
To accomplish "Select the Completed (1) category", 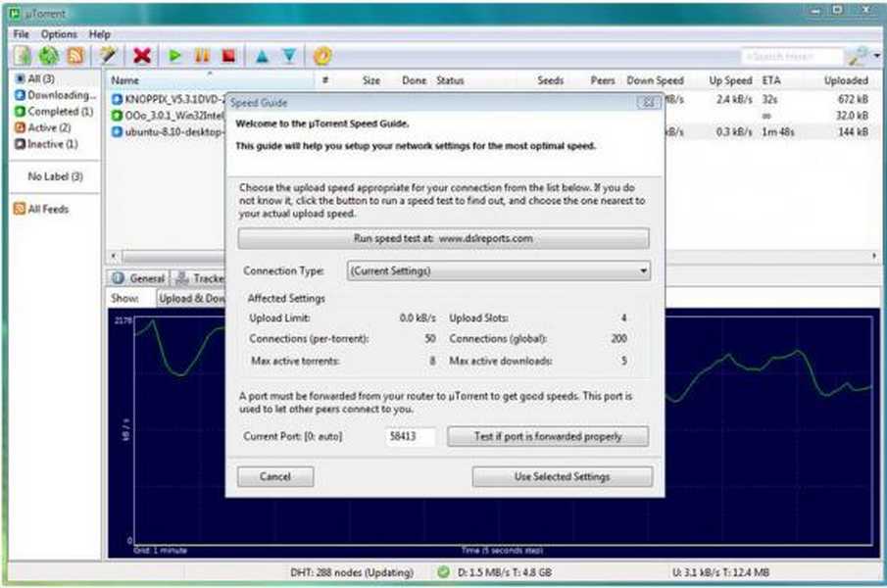I will pos(54,112).
